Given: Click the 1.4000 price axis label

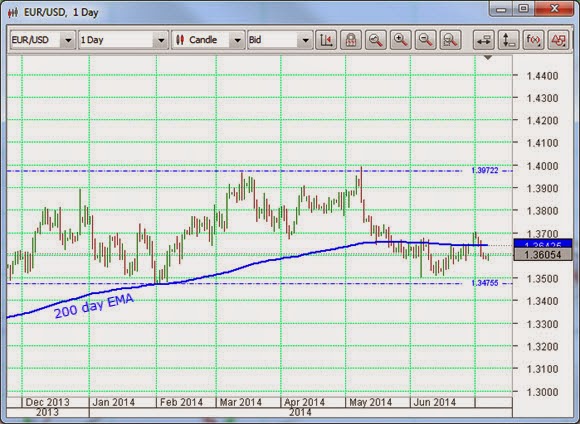Looking at the screenshot, I should tap(542, 166).
